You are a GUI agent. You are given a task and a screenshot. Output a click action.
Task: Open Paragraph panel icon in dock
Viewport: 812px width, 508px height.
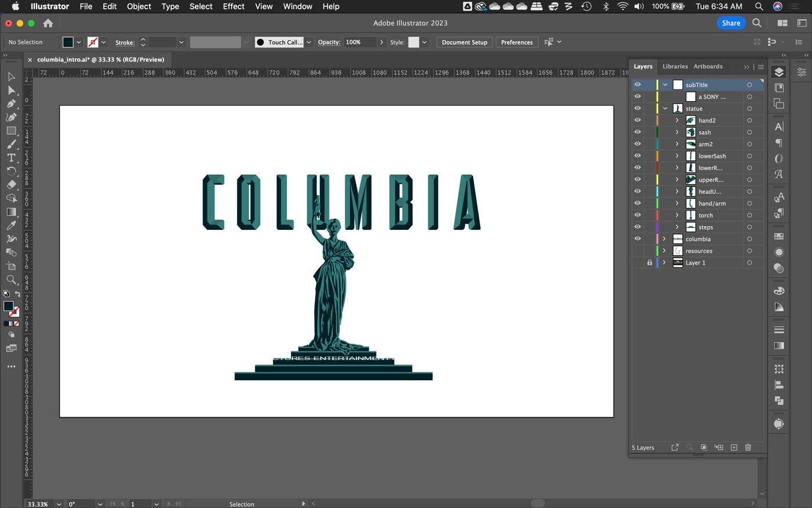779,143
